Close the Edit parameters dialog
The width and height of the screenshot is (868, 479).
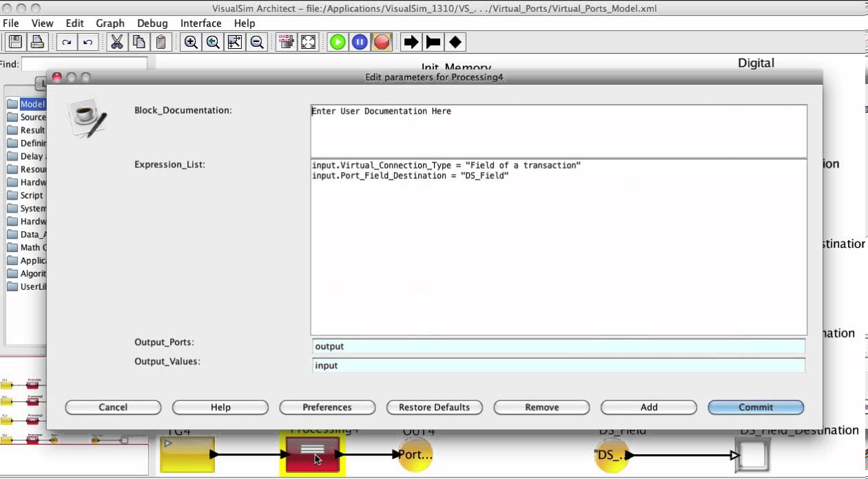click(x=57, y=77)
